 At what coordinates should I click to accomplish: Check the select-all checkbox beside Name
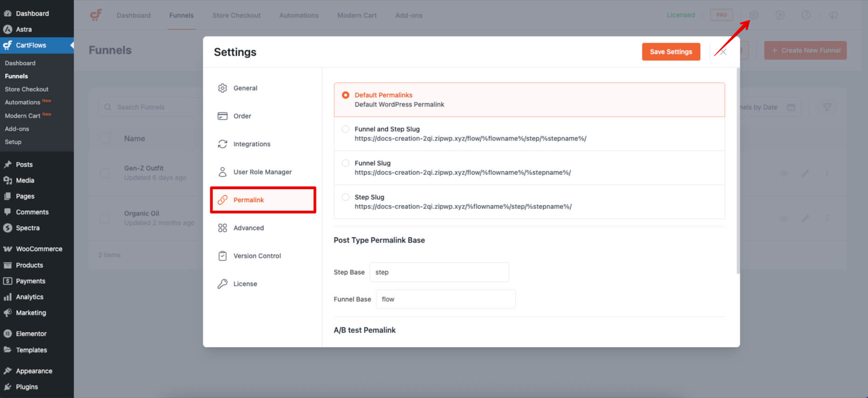(x=105, y=138)
